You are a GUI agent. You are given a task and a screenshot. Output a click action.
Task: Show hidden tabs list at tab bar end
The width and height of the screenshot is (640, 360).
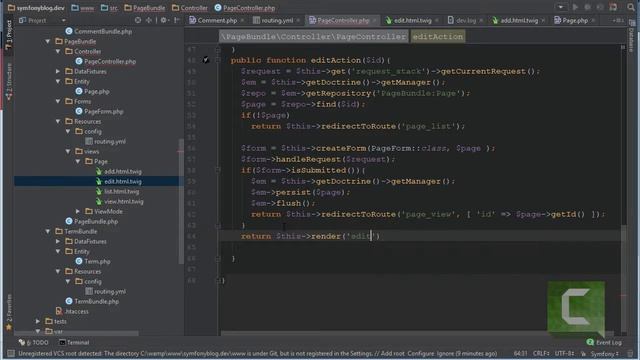click(618, 20)
